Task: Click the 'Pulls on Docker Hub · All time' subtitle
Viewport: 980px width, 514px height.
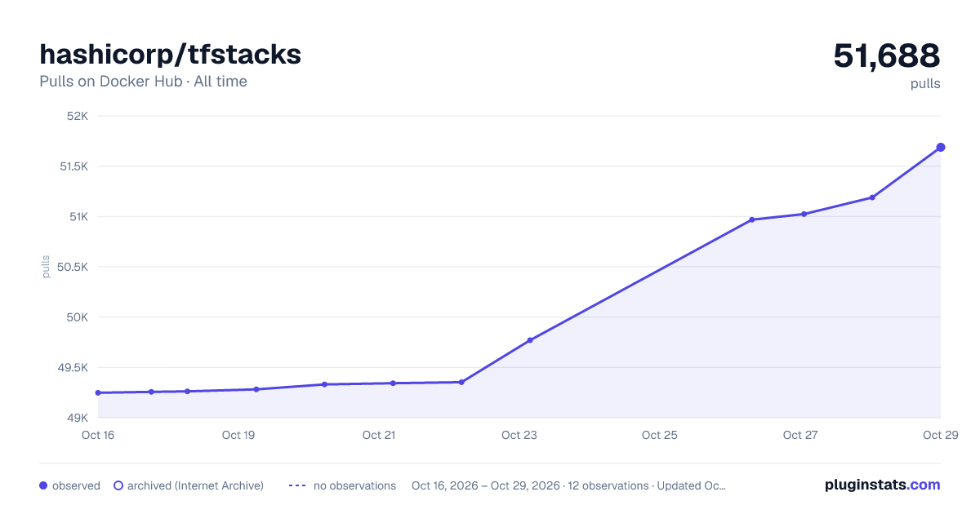Action: click(143, 82)
